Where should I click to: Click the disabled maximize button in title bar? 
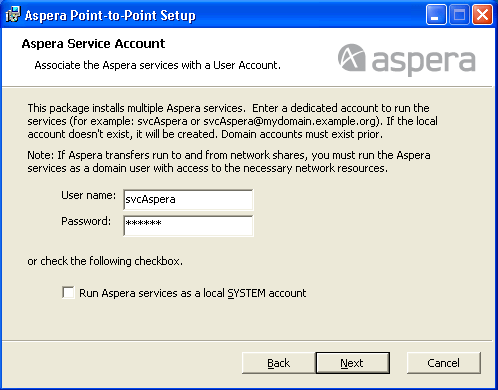(459, 15)
